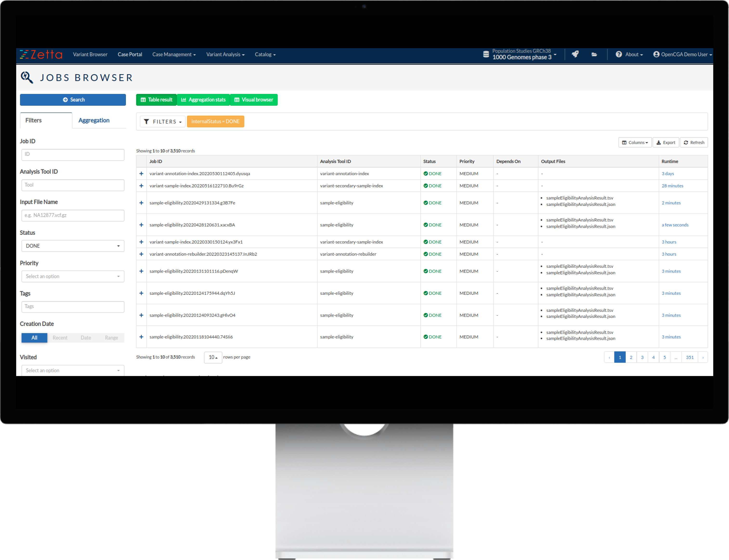Open the folder icon in top bar
729x560 pixels.
click(594, 54)
